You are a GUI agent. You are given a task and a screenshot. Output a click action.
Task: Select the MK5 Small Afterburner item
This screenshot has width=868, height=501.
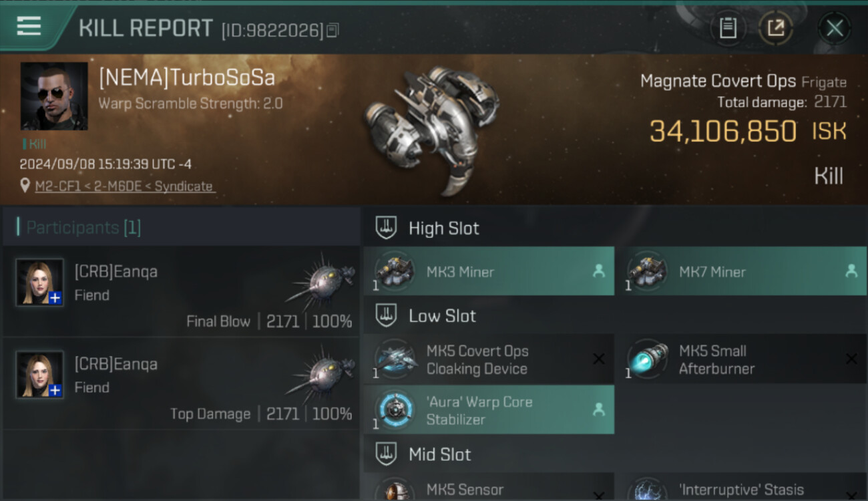coord(741,359)
